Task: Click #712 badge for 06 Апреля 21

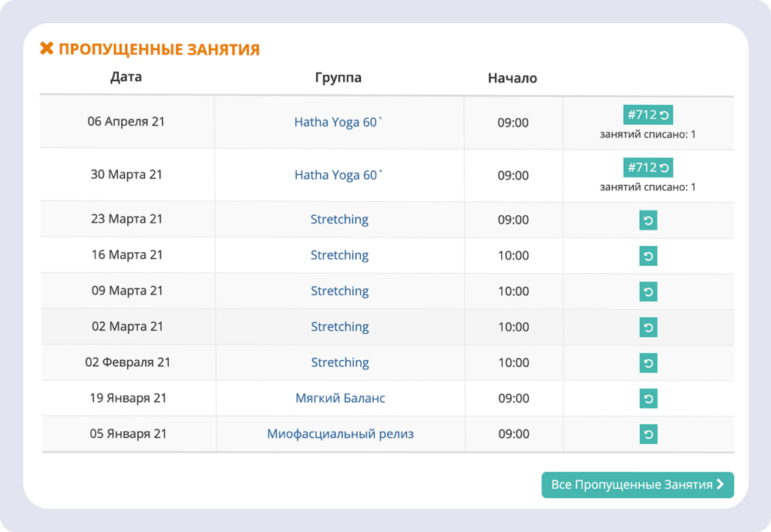Action: pyautogui.click(x=648, y=115)
